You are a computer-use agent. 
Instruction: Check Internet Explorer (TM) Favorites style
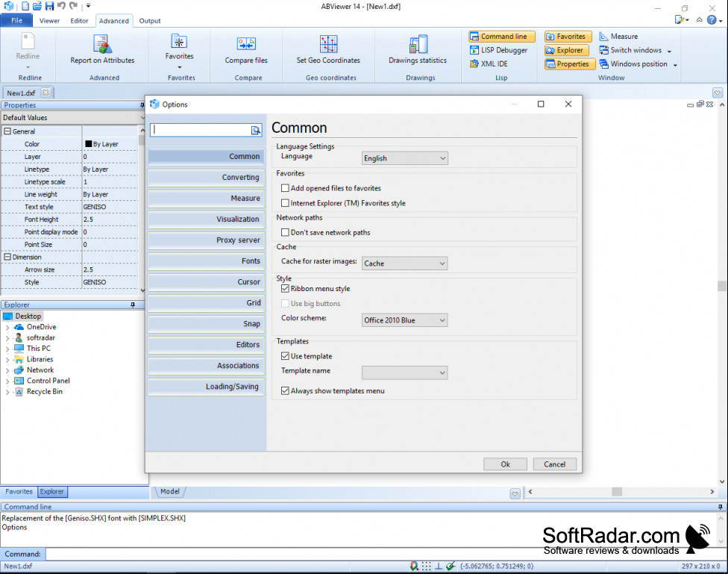click(x=285, y=203)
